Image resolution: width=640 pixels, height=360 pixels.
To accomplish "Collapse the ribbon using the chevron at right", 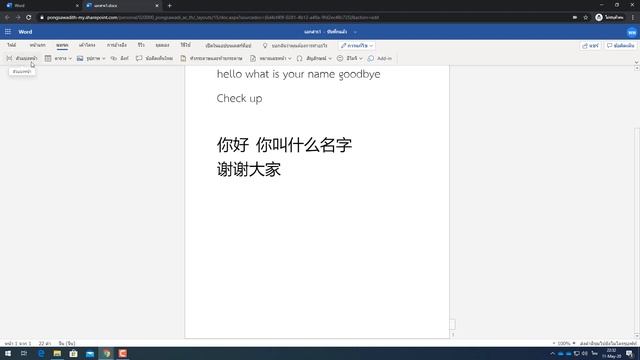I will click(x=636, y=62).
